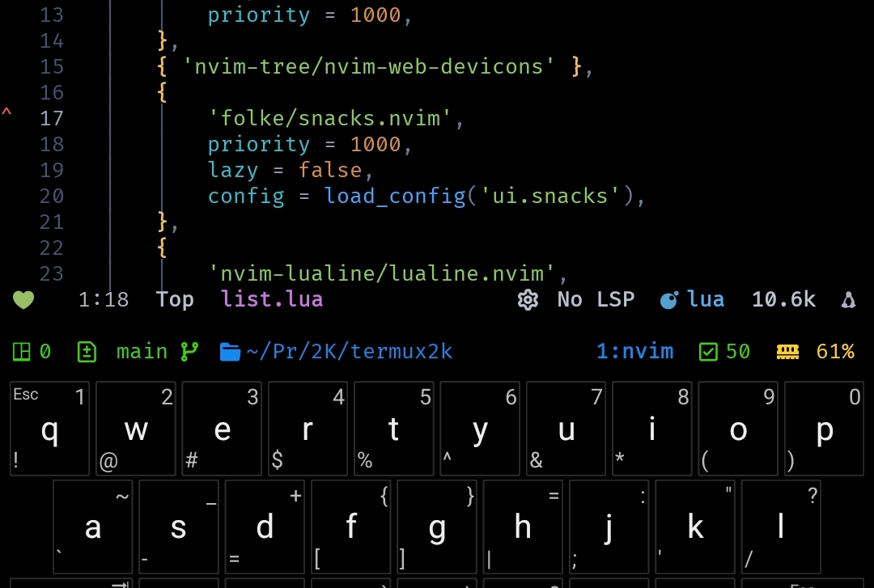Select the 1:nvim tmux window tab

[x=635, y=352]
